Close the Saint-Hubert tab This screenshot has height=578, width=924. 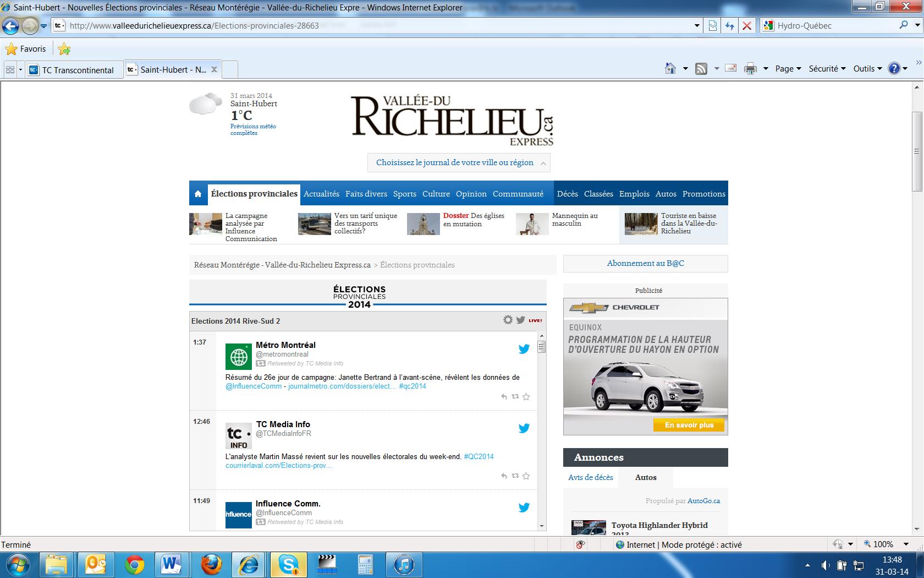(215, 69)
